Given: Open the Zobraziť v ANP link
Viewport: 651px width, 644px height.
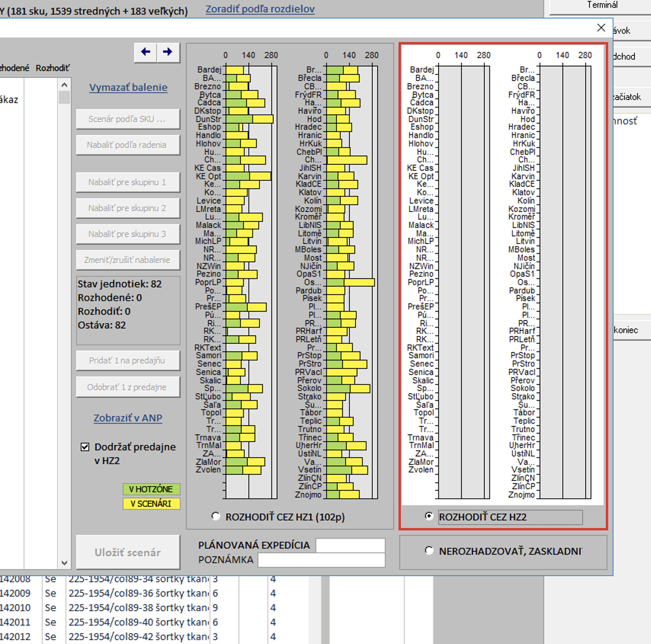Looking at the screenshot, I should pyautogui.click(x=128, y=418).
